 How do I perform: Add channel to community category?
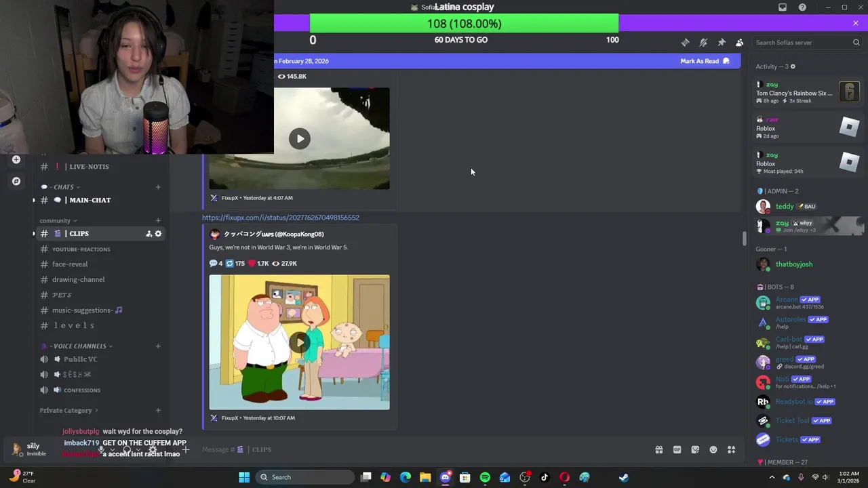pyautogui.click(x=158, y=220)
